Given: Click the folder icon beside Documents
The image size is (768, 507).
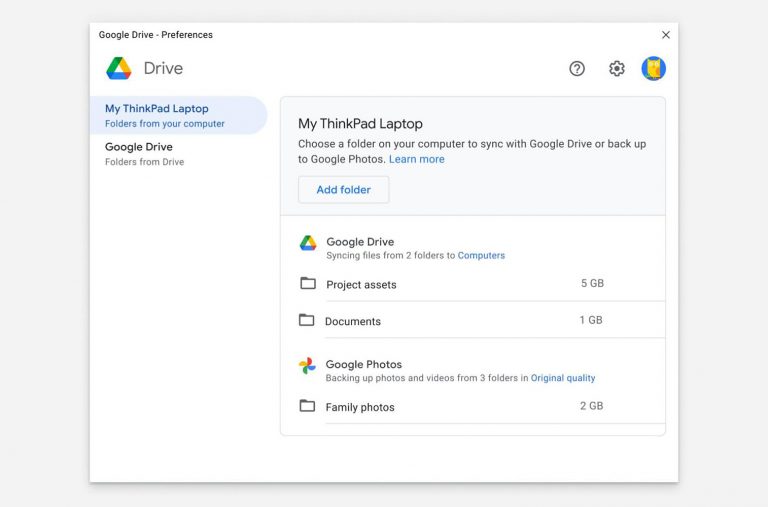Looking at the screenshot, I should [307, 321].
